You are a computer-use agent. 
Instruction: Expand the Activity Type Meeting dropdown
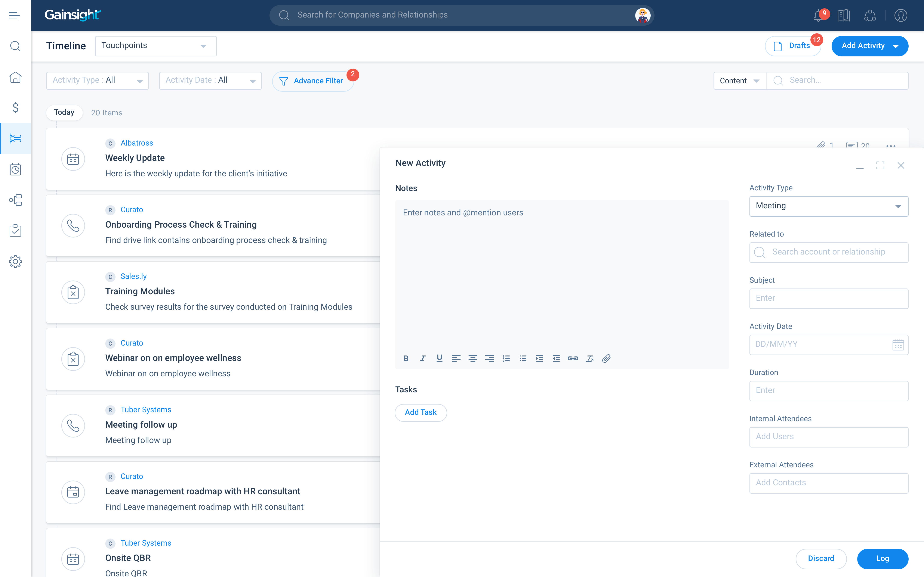pyautogui.click(x=829, y=206)
